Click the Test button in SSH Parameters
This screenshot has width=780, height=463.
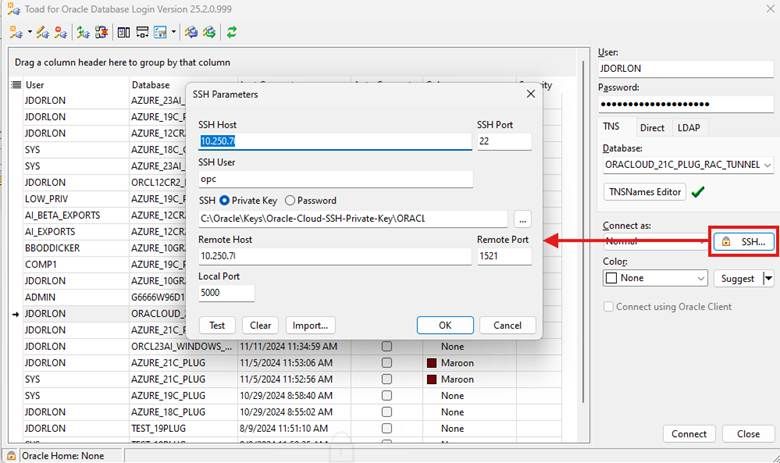[217, 325]
